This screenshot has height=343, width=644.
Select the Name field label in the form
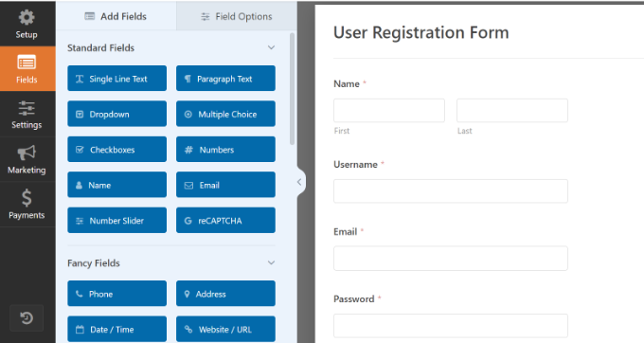tap(347, 83)
